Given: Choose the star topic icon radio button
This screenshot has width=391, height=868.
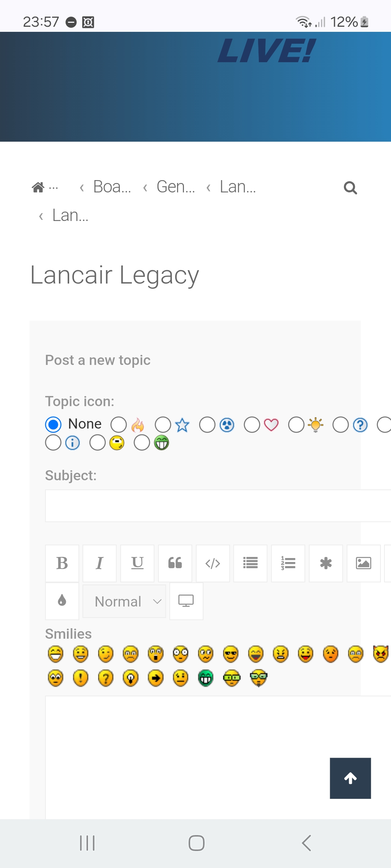Looking at the screenshot, I should click(163, 425).
